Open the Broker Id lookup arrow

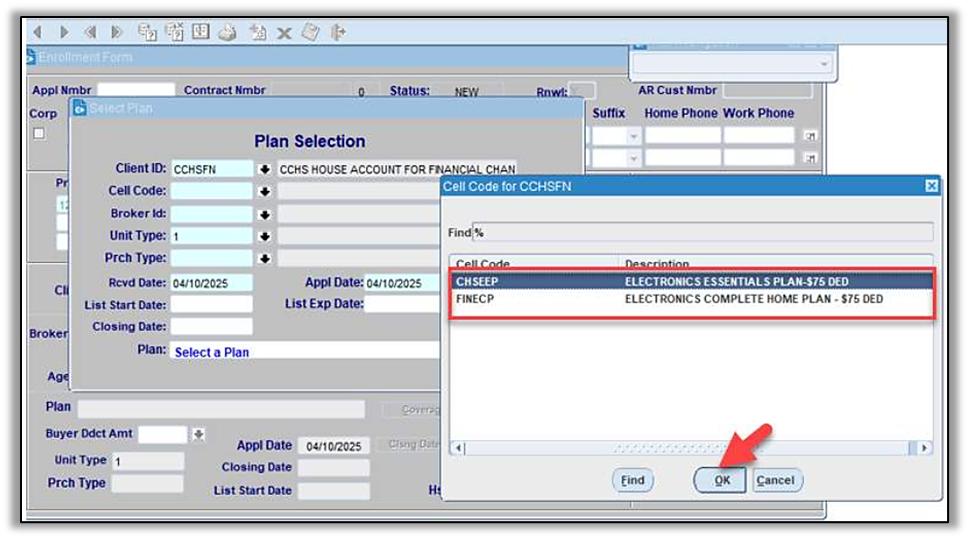[265, 214]
